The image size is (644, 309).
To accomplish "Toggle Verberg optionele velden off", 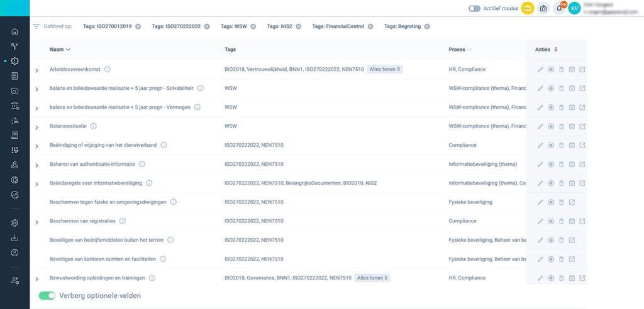I will (x=47, y=296).
